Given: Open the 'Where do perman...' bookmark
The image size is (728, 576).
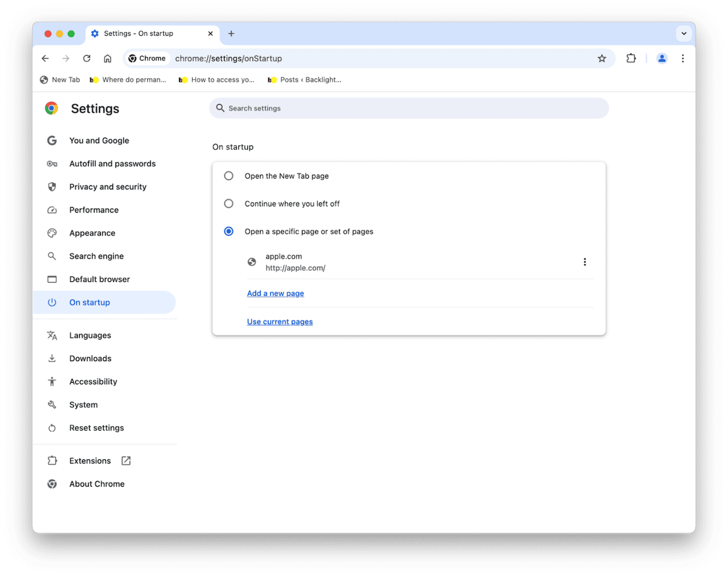Looking at the screenshot, I should (128, 80).
